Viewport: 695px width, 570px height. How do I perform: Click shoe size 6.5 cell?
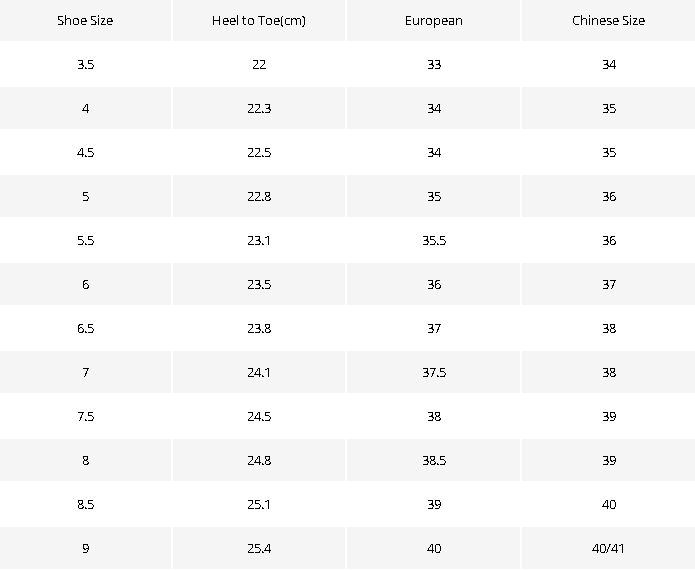85,328
